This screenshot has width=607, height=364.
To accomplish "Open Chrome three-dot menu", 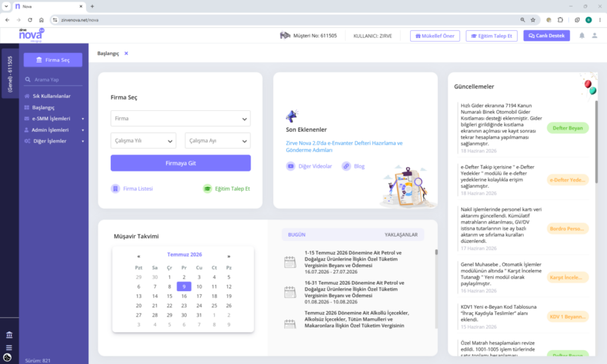I will (x=600, y=20).
